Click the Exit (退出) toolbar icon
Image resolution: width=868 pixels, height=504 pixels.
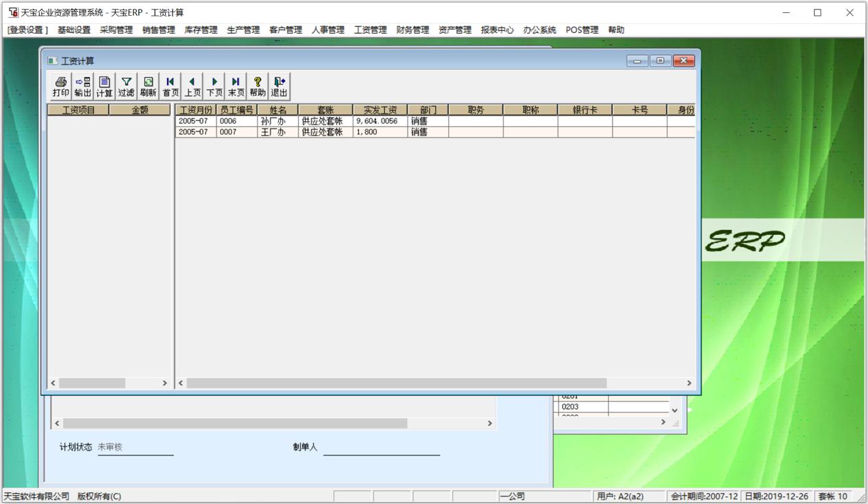279,86
